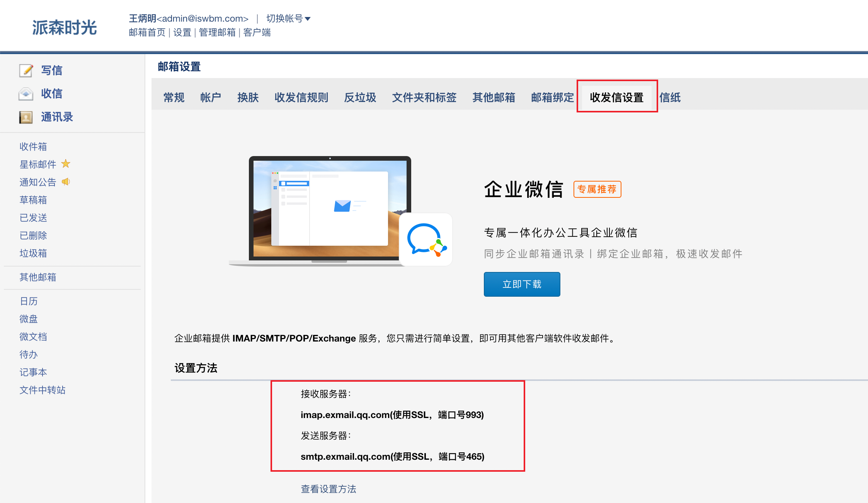Go to 邮箱首页 in the header
Viewport: 868px width, 503px height.
point(147,32)
